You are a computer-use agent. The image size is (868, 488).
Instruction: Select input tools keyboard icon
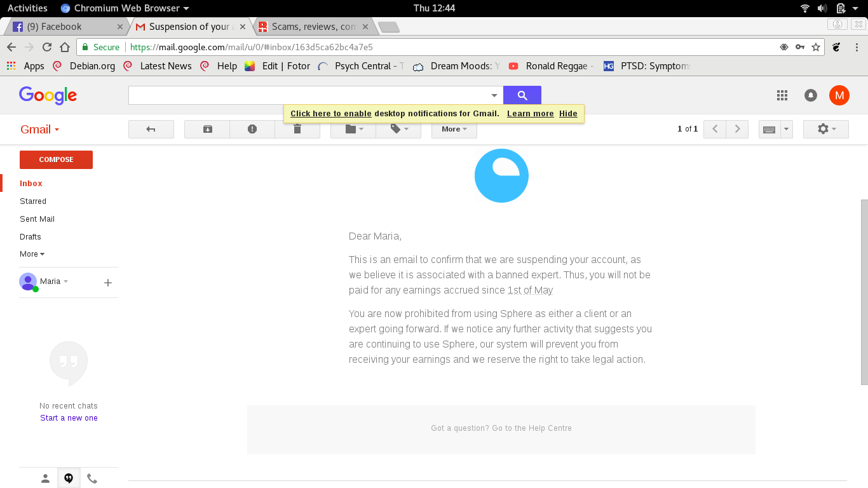(769, 129)
